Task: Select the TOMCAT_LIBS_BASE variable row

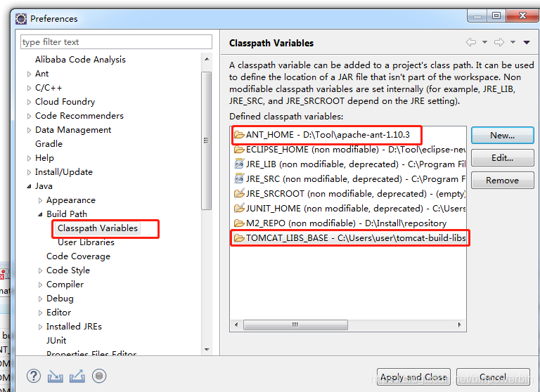Action: click(348, 238)
